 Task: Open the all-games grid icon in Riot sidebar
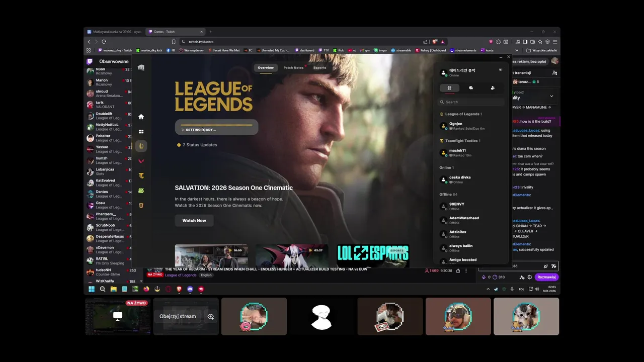click(x=141, y=131)
